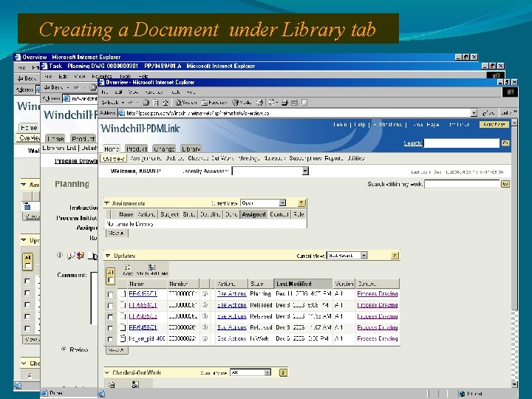532x399 pixels.
Task: Click Libraries List in the Task window
Action: coord(59,148)
